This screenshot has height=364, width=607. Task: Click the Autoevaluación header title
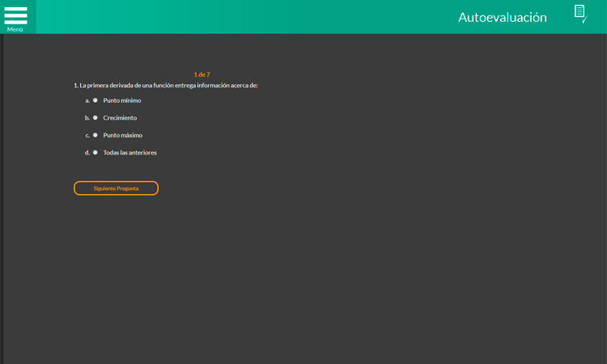point(502,17)
